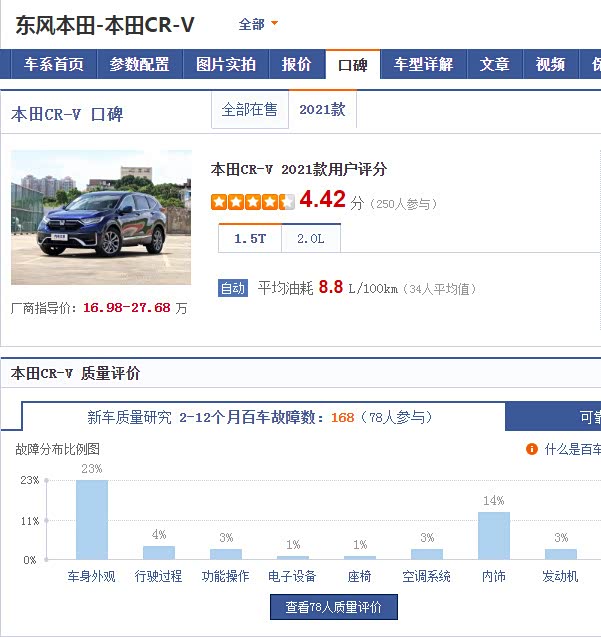Click the 发动机 axis label
The height and width of the screenshot is (638, 601).
click(x=560, y=576)
